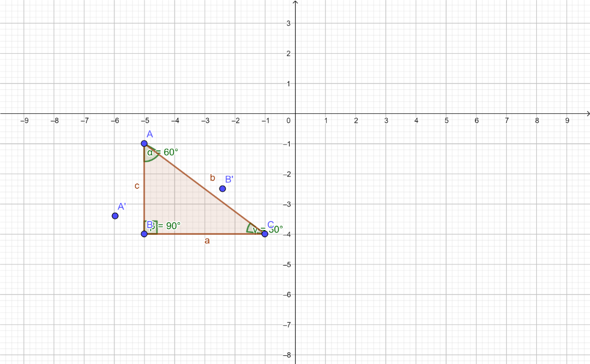The width and height of the screenshot is (590, 364).
Task: Click the x-axis label 5
Action: tap(446, 120)
